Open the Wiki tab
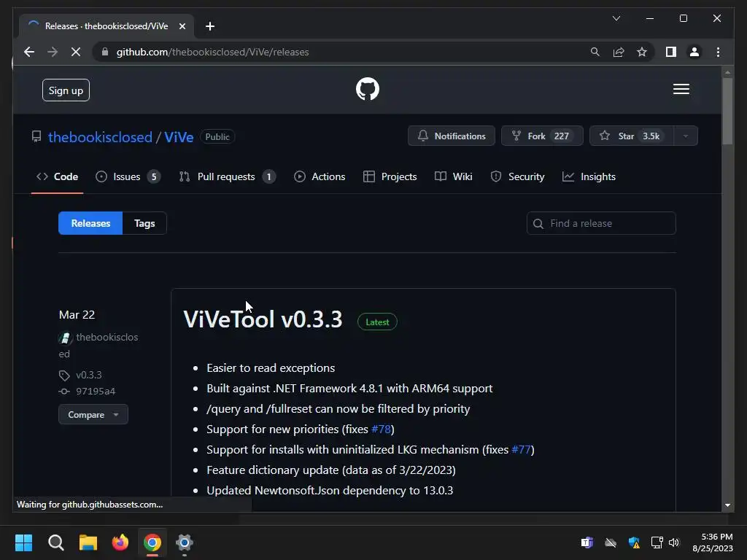747x560 pixels. point(454,176)
